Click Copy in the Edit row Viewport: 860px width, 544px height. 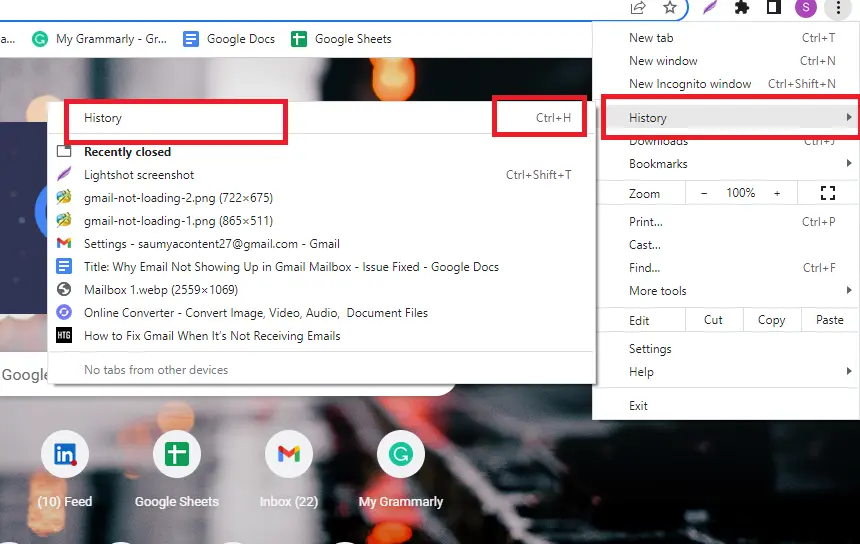point(772,320)
